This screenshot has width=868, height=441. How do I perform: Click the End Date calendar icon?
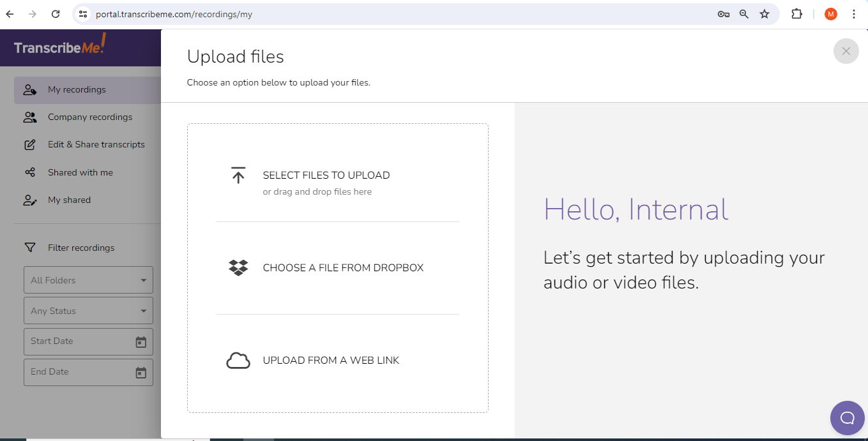pyautogui.click(x=141, y=373)
